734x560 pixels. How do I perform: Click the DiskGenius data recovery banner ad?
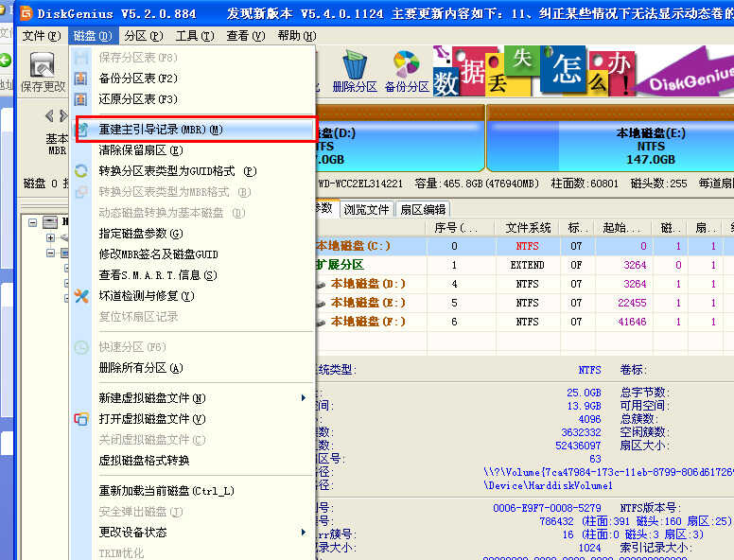point(584,71)
